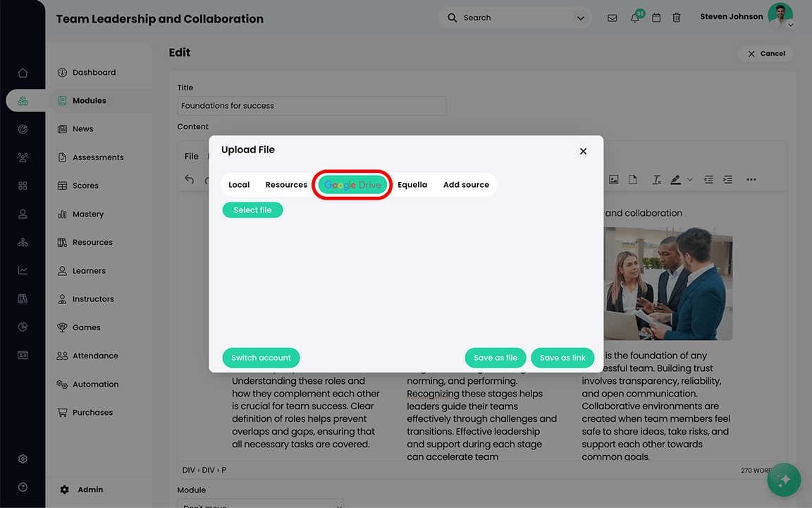Decrease indent in the content editor

[708, 179]
